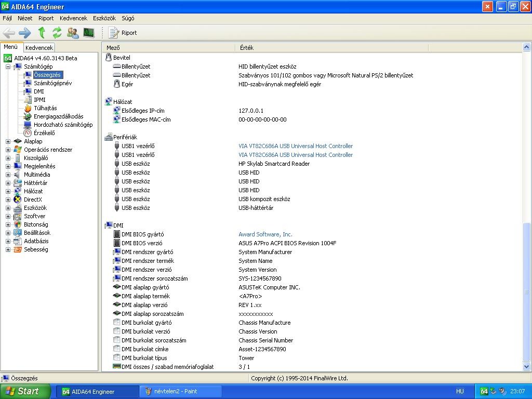Click the DirectX icon in tree
532x399 pixels.
[18, 199]
